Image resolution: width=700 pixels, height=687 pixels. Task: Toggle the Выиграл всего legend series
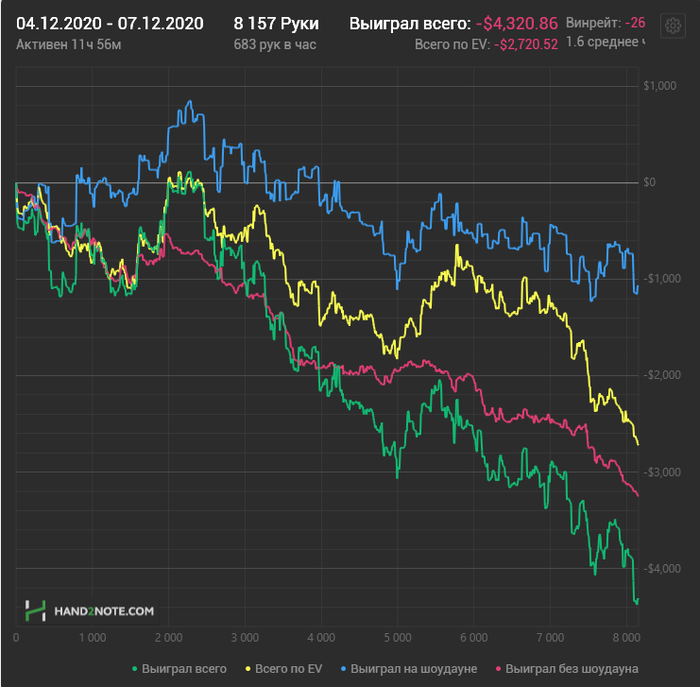point(184,668)
